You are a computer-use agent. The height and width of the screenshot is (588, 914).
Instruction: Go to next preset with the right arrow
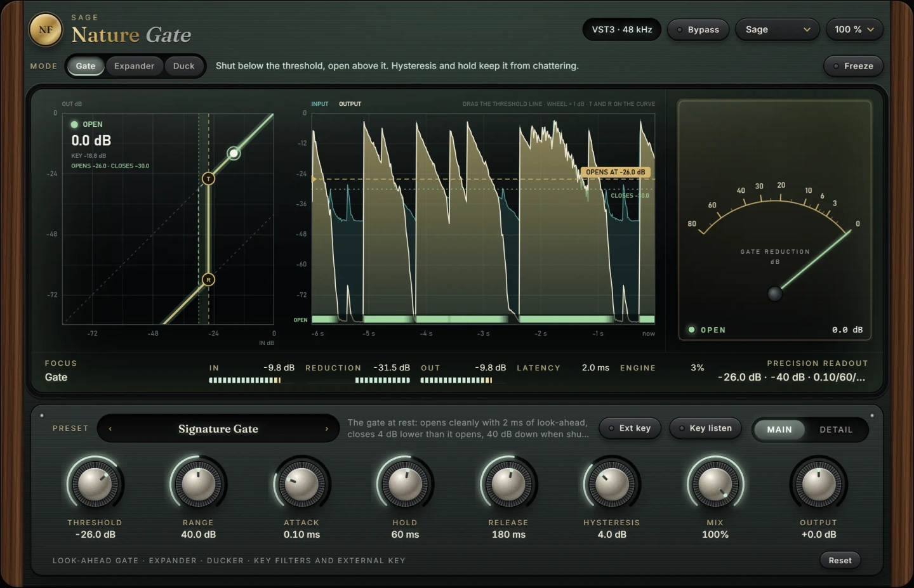click(327, 429)
